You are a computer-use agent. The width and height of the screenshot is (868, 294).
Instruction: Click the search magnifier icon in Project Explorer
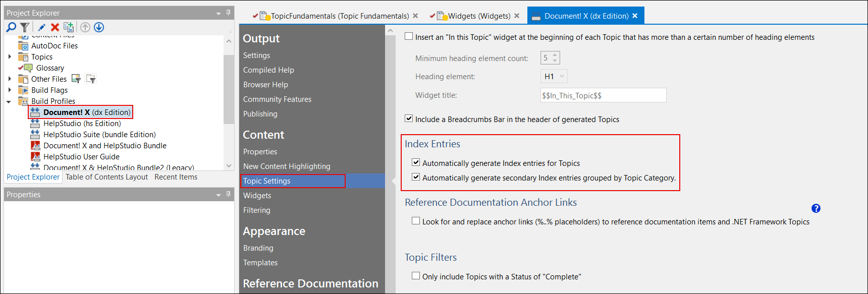tap(11, 27)
